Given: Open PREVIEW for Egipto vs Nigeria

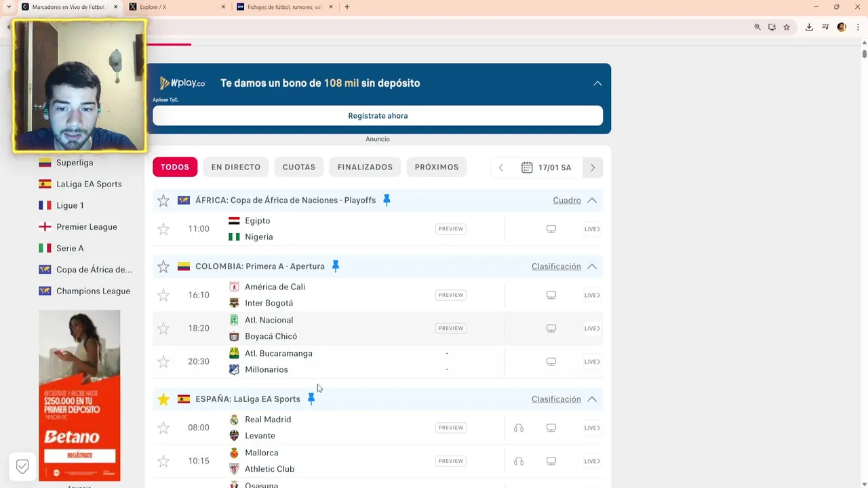Looking at the screenshot, I should 451,229.
